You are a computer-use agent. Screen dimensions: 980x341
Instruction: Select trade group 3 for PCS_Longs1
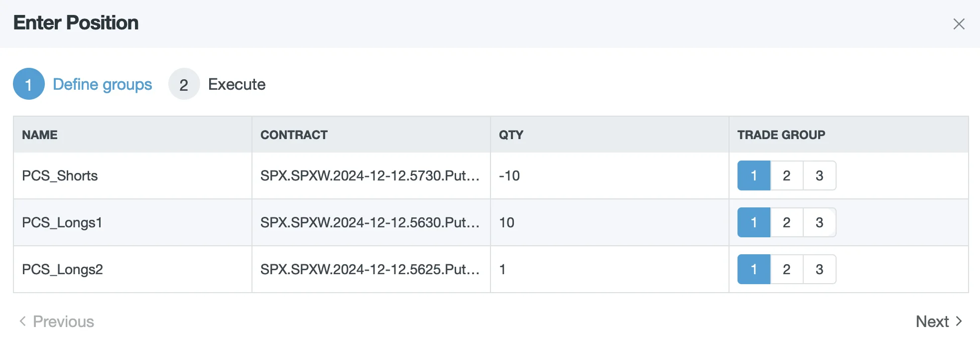point(819,222)
